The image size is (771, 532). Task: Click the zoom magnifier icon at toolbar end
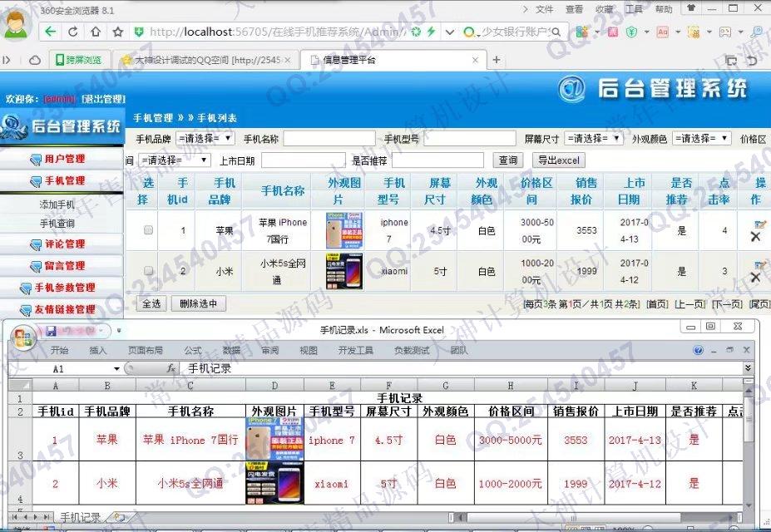point(757,32)
